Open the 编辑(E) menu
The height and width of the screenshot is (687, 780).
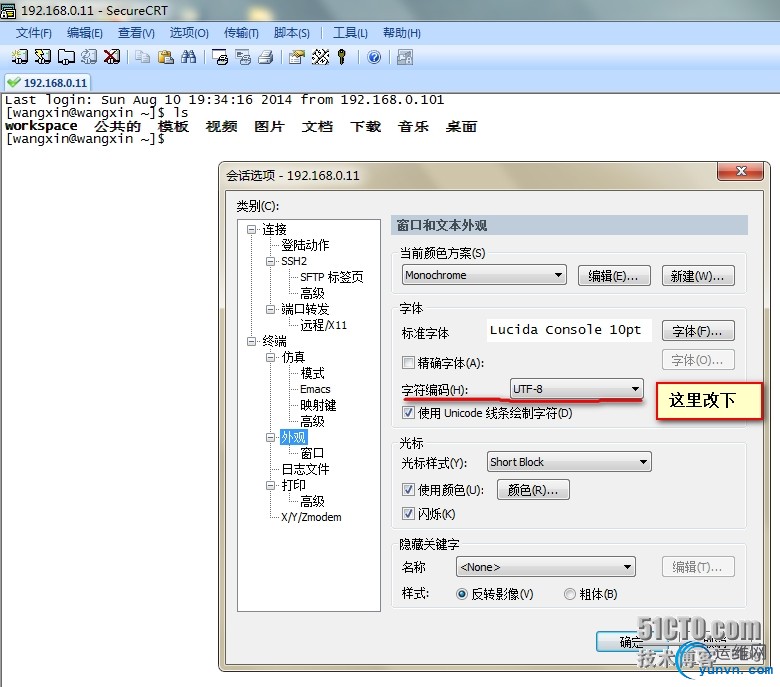(85, 33)
